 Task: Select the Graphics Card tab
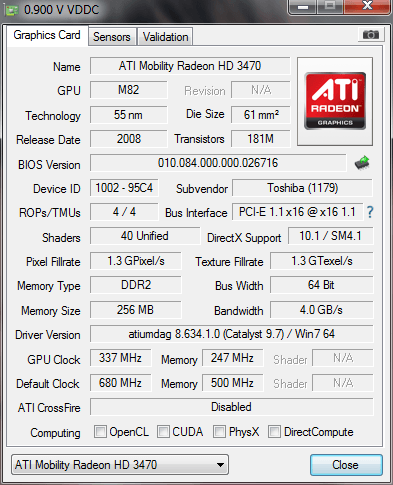point(47,35)
